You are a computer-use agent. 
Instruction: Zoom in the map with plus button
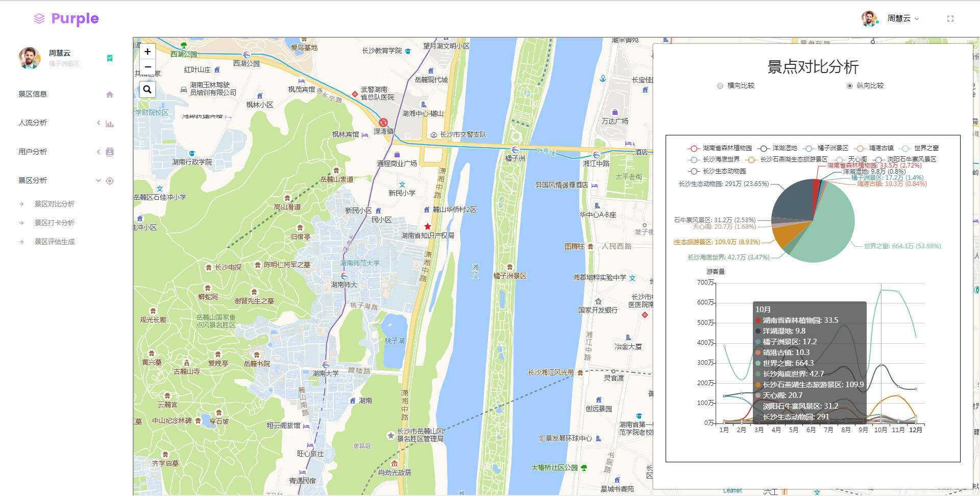(x=148, y=52)
